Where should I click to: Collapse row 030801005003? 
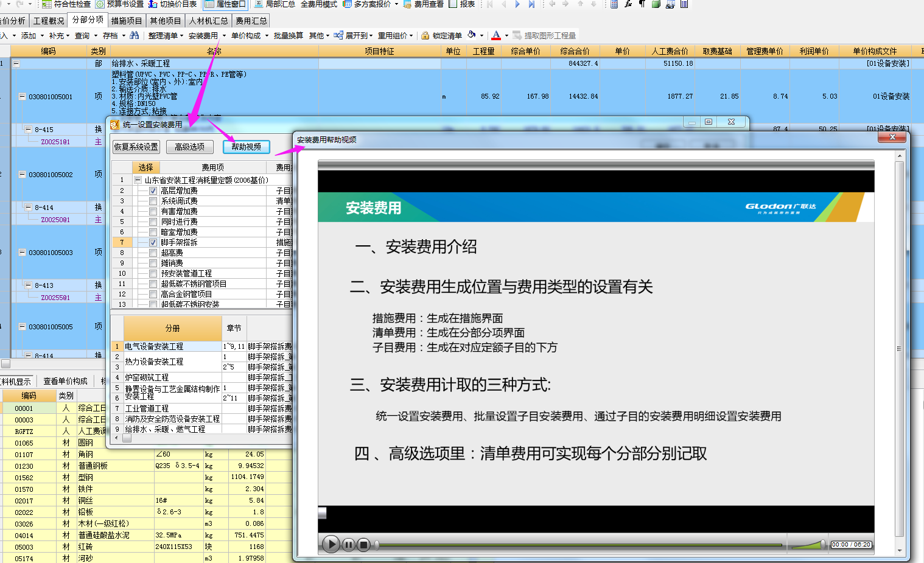pos(22,252)
